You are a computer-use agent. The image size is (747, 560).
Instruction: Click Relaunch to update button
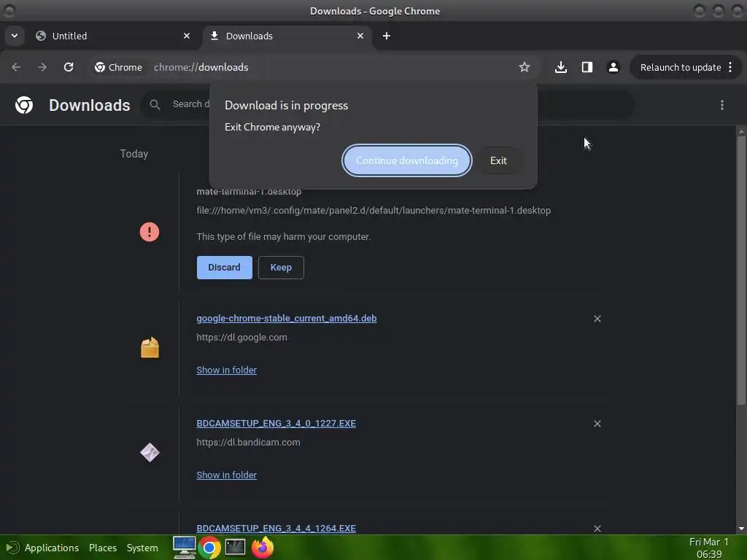coord(685,67)
